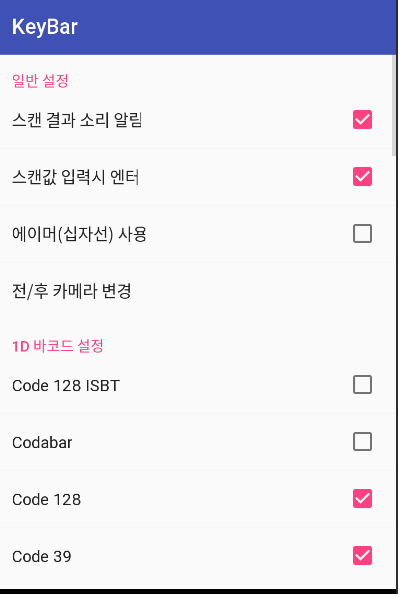401x599 pixels.
Task: Uncheck the 스캔값 입력시 엔터 checkbox
Action: (362, 176)
